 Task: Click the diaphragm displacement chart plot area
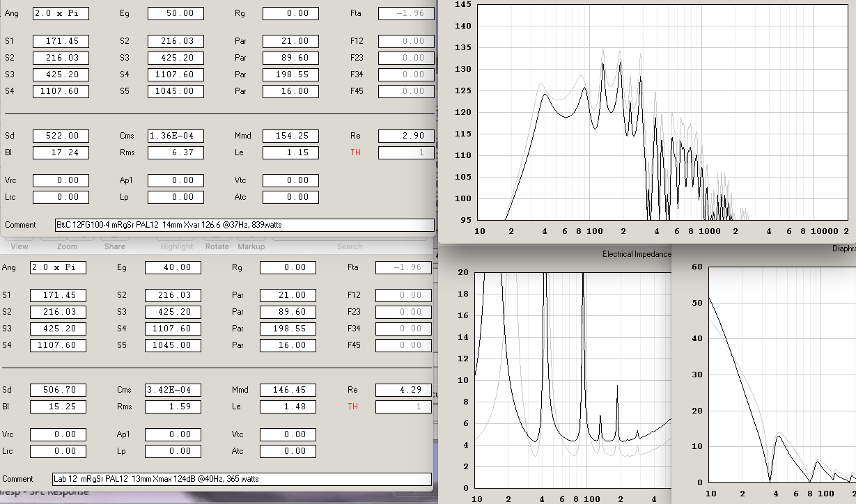coord(782,375)
